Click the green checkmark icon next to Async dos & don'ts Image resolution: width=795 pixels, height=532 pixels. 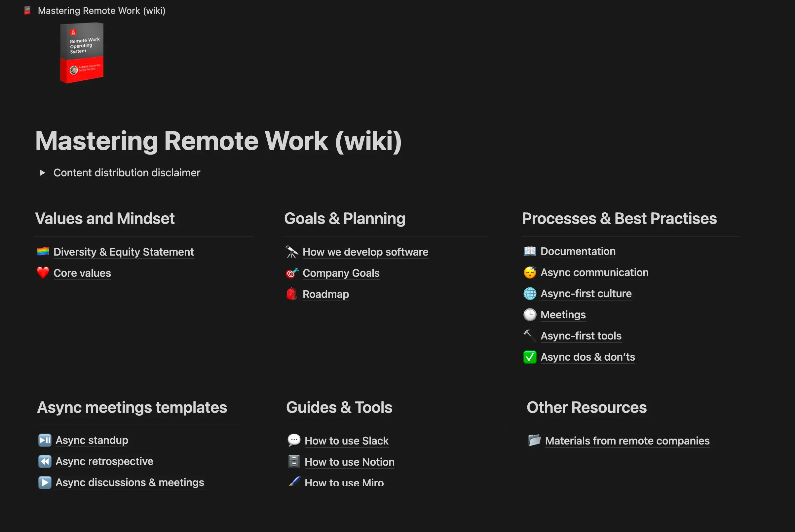click(530, 357)
